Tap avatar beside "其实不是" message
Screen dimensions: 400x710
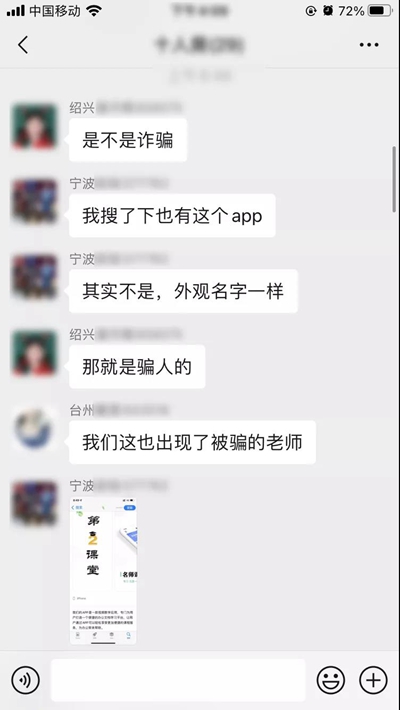(34, 278)
